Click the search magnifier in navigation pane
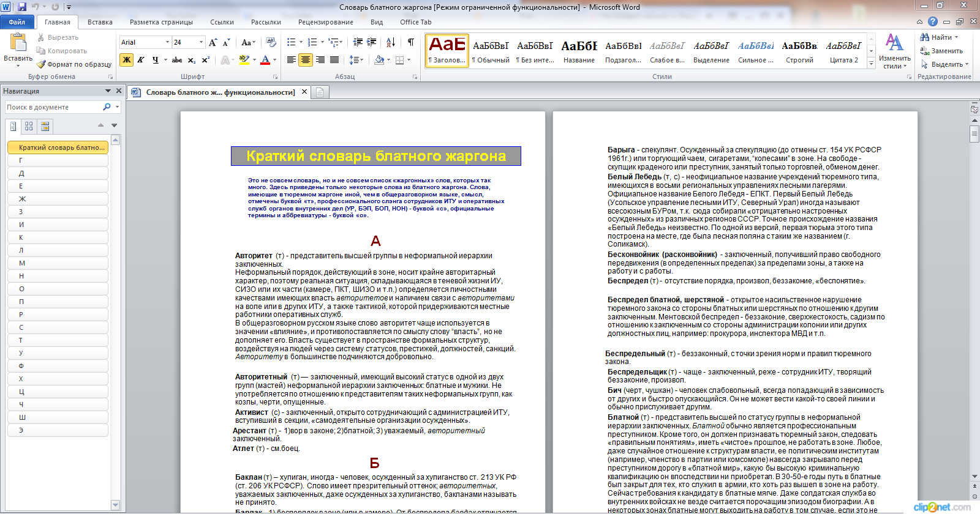 (x=107, y=106)
